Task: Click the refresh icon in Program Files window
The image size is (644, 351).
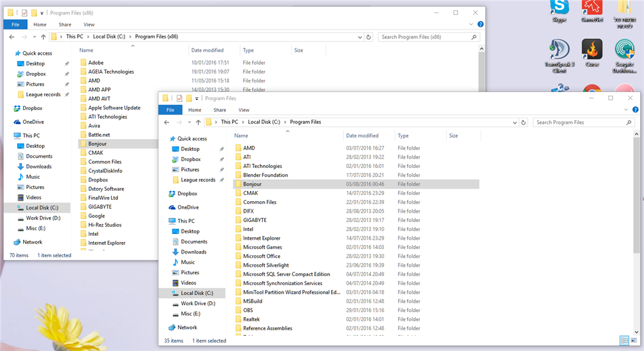Action: [x=523, y=123]
